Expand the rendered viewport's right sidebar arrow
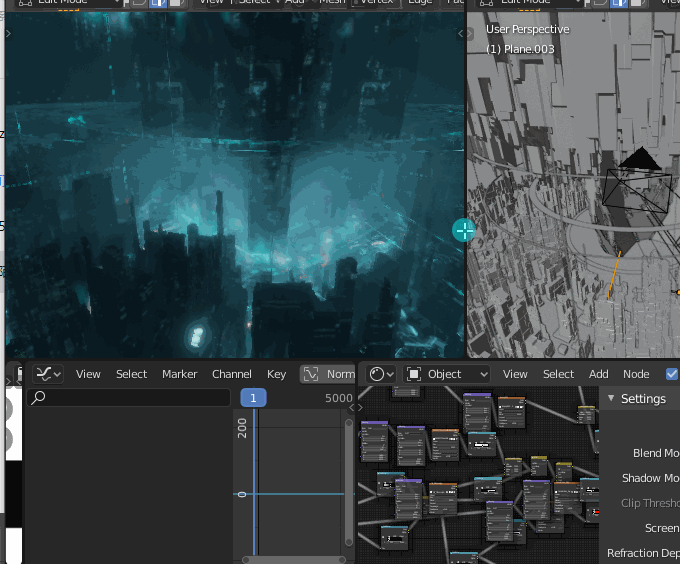Viewport: 680px width, 564px height. [461, 33]
